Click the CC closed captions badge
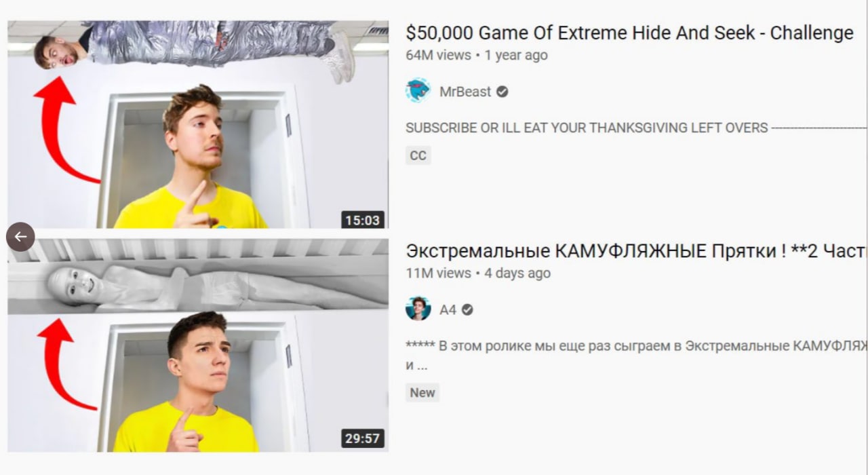The height and width of the screenshot is (475, 868). (418, 155)
